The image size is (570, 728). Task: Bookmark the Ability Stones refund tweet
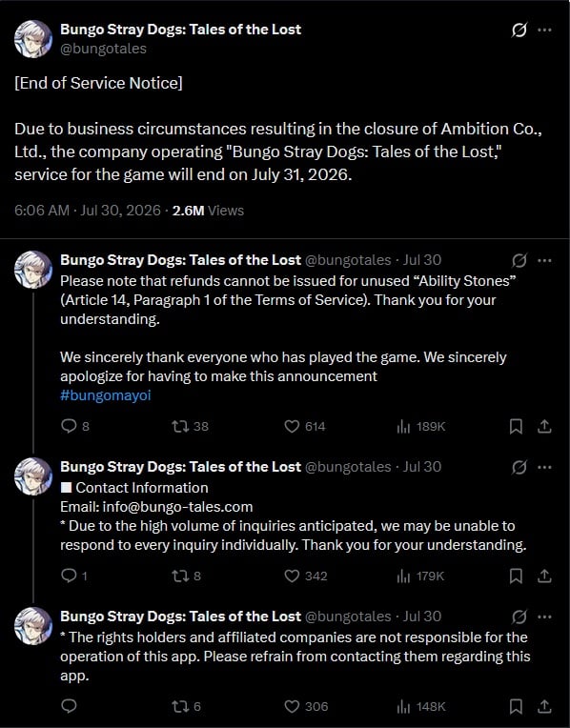516,426
